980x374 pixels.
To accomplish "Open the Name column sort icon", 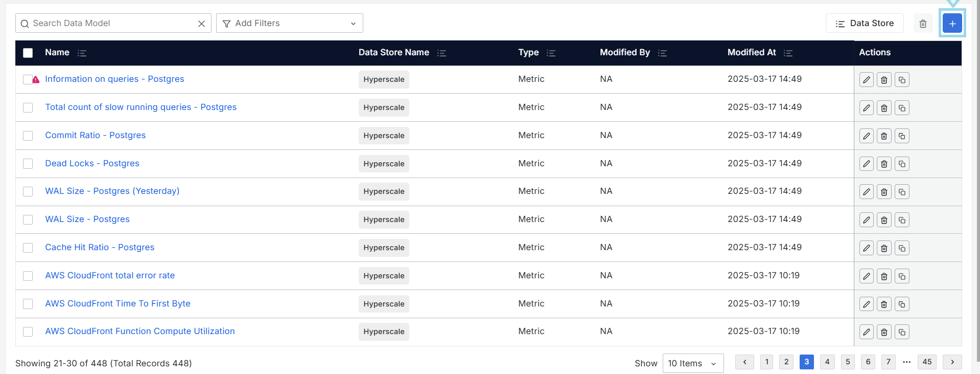I will [82, 53].
